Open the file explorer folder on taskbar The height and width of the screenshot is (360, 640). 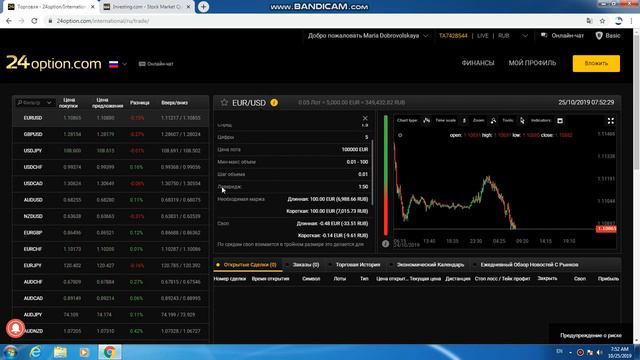pos(60,352)
